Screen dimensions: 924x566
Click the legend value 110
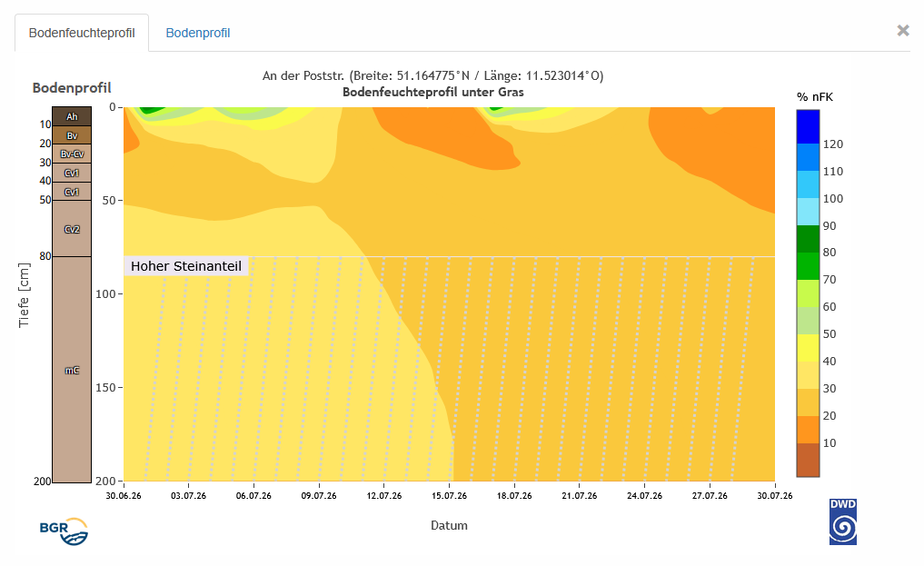[x=832, y=172]
